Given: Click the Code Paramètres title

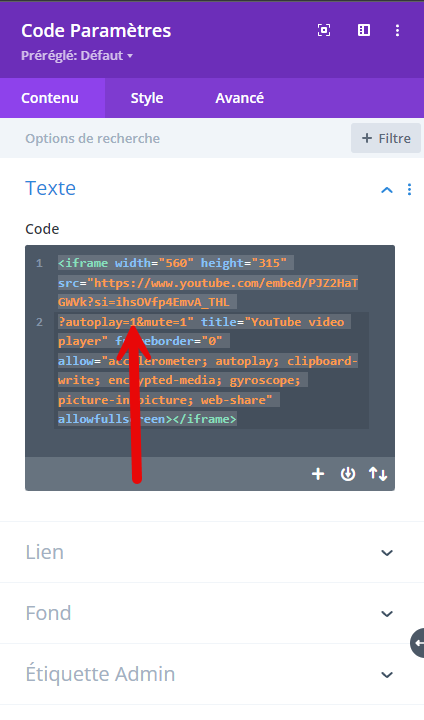Looking at the screenshot, I should (96, 31).
